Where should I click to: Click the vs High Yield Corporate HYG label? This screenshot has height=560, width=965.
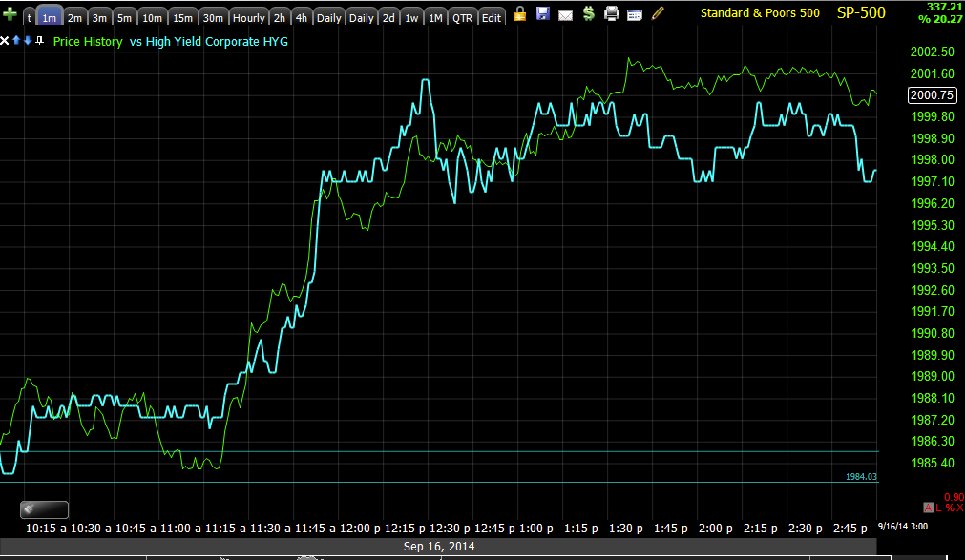[x=209, y=41]
